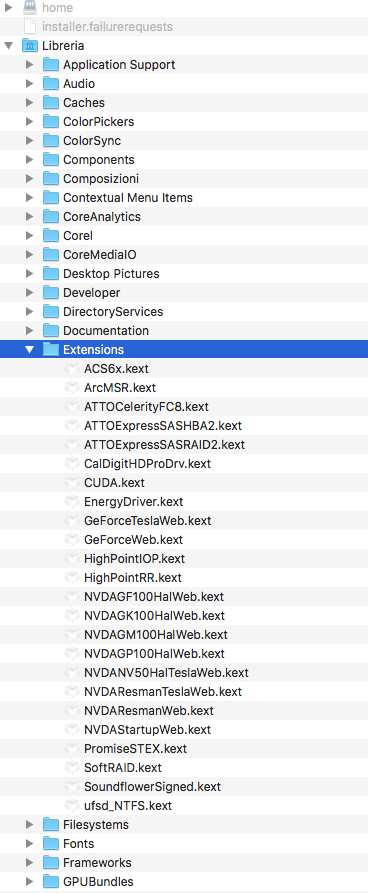Expand the GPUBundles folder triangle

(x=30, y=882)
